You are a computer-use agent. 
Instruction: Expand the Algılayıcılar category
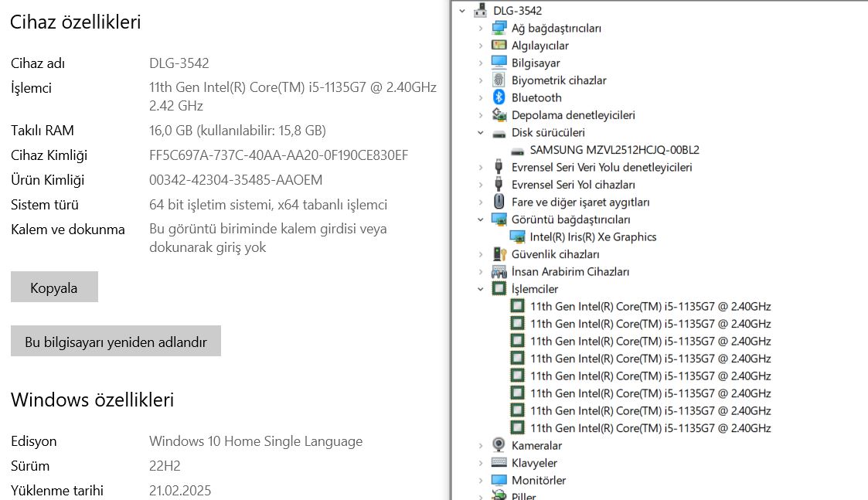click(481, 46)
